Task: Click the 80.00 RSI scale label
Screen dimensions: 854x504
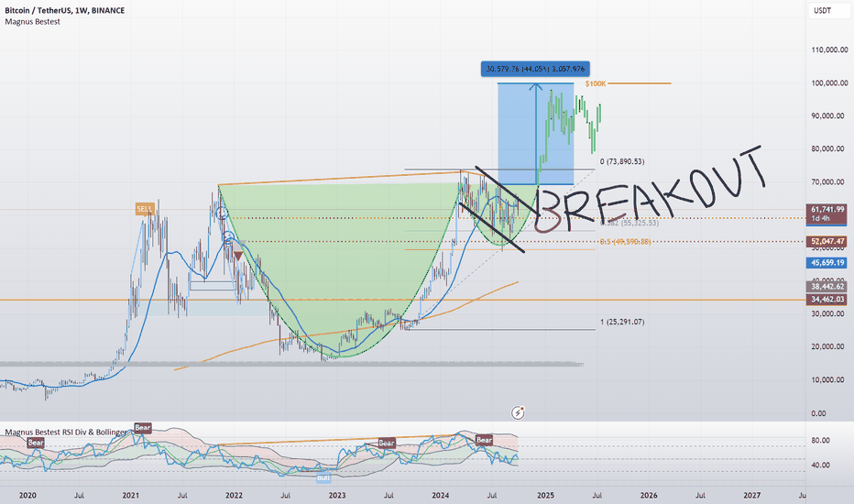Action: pyautogui.click(x=821, y=440)
